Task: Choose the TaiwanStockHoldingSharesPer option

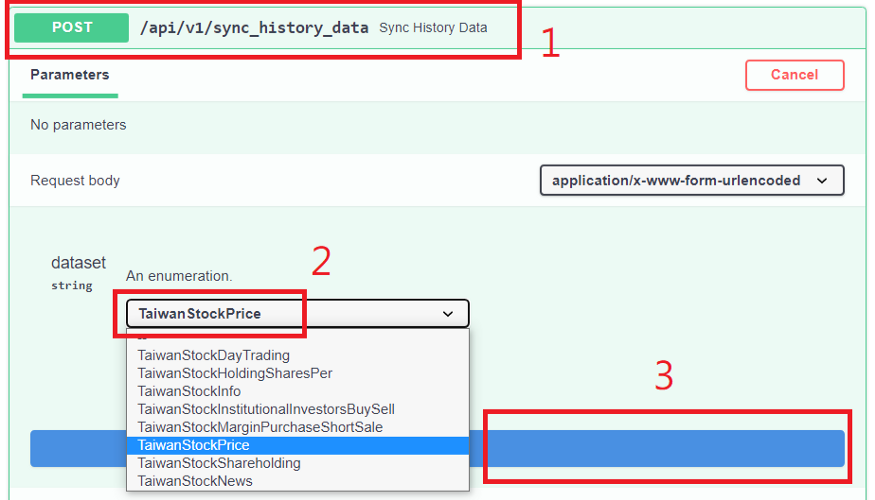Action: [235, 373]
